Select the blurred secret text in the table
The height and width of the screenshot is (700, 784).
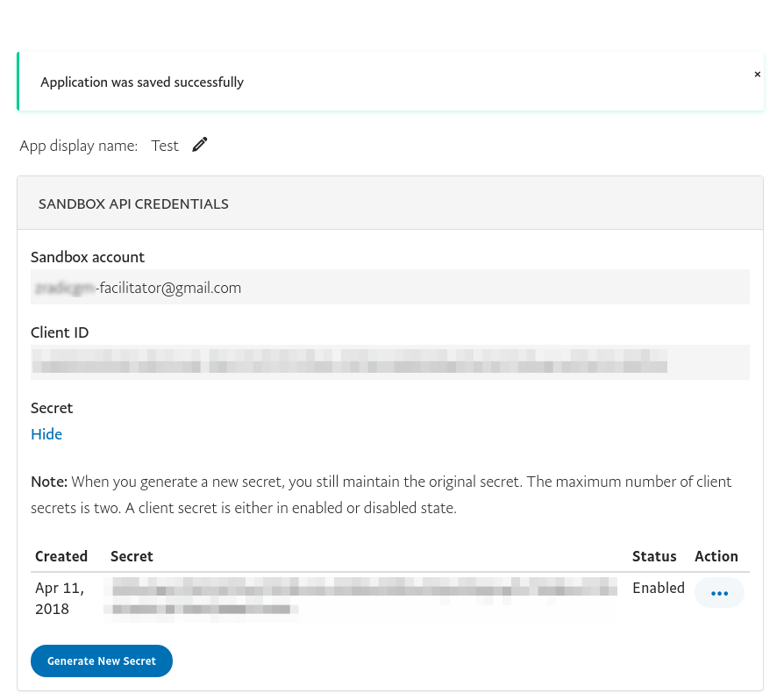[x=360, y=598]
